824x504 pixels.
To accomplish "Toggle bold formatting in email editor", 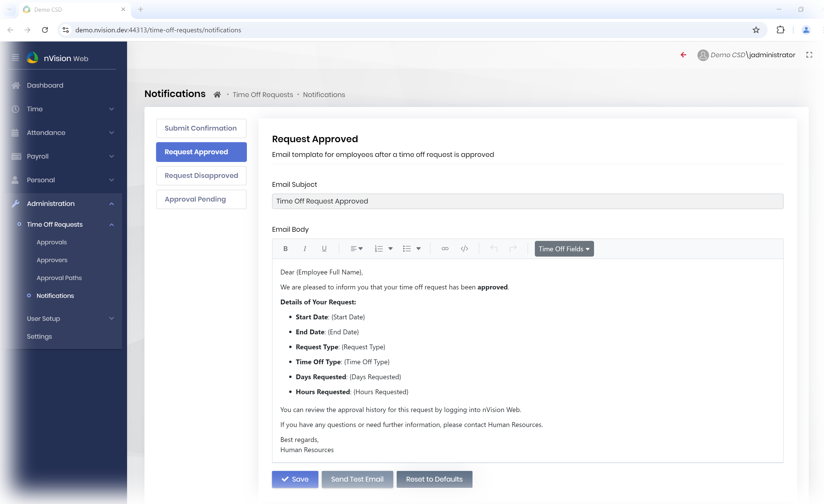I will point(285,249).
